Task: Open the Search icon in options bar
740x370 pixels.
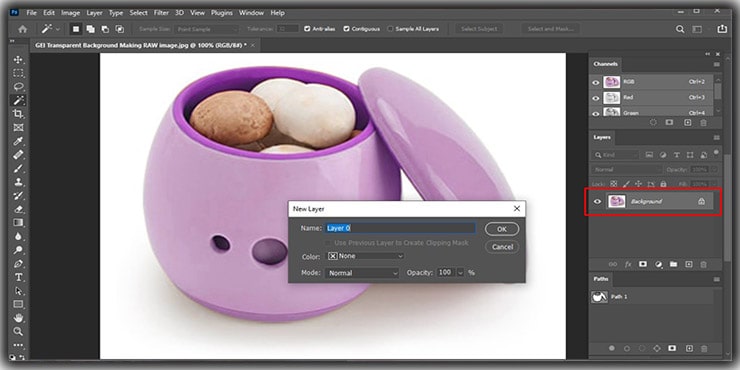Action: click(x=680, y=29)
